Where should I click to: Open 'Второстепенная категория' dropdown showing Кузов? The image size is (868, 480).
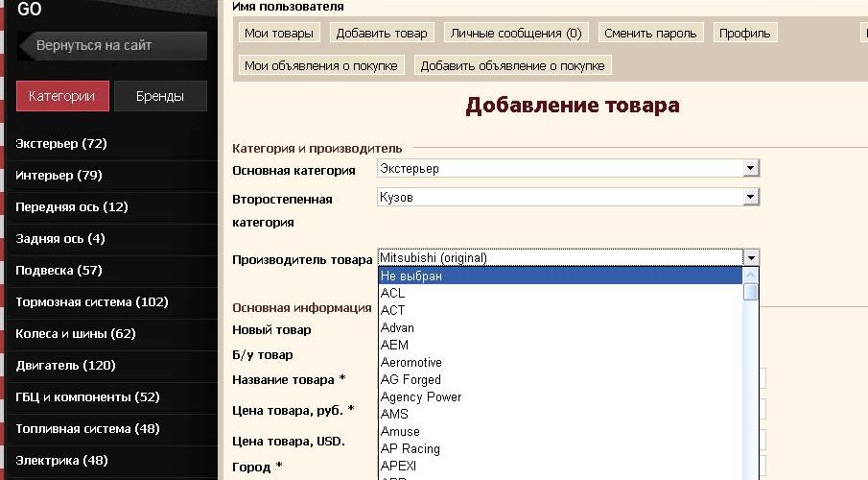568,198
